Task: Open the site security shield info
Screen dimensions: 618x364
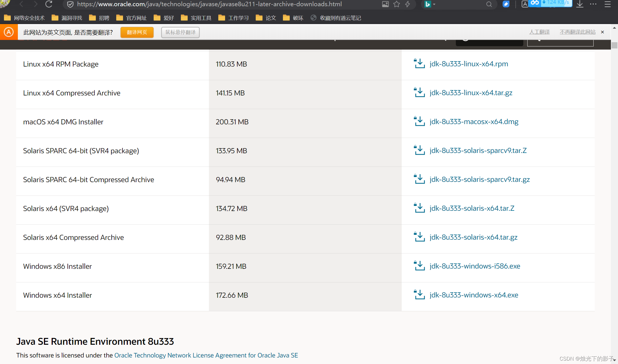Action: tap(70, 4)
